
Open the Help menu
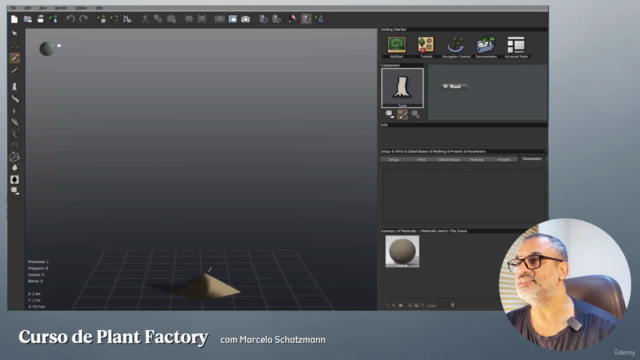pos(99,8)
